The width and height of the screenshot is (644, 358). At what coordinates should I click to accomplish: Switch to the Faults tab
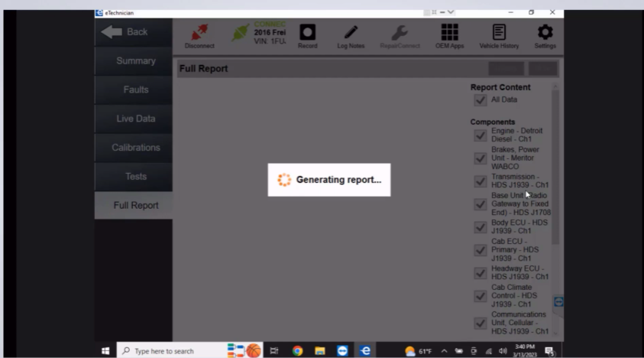(135, 90)
